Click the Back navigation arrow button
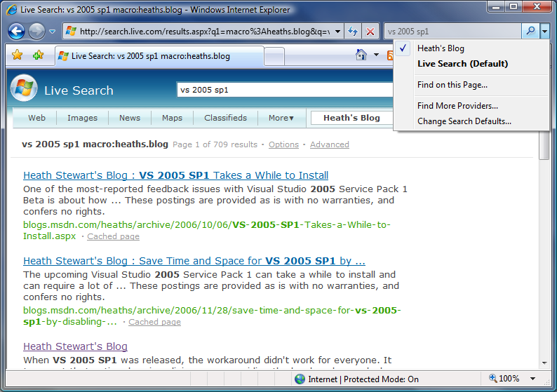Viewport: 557px width, 392px height. click(16, 32)
